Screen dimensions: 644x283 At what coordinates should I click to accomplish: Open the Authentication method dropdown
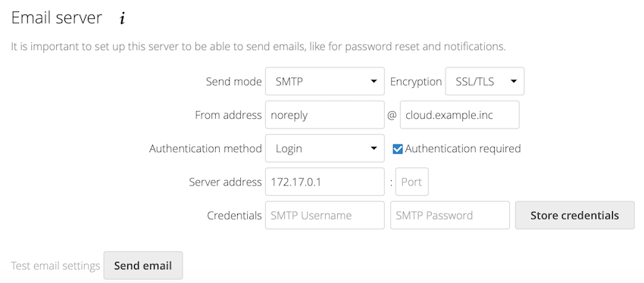(x=325, y=148)
